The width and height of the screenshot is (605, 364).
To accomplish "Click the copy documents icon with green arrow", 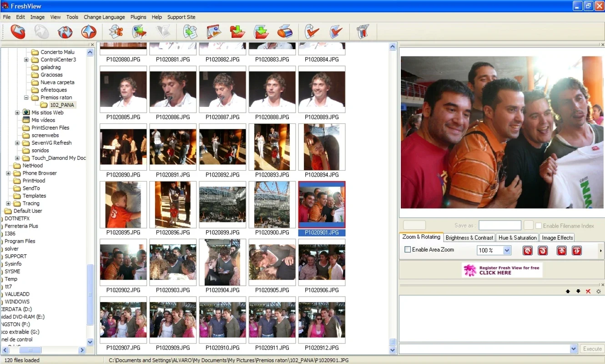I will (x=190, y=32).
